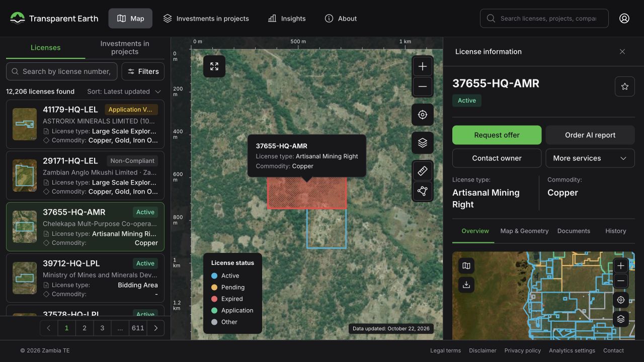Click the Application V... status badge
Viewport: 644px width, 362px height.
point(131,110)
